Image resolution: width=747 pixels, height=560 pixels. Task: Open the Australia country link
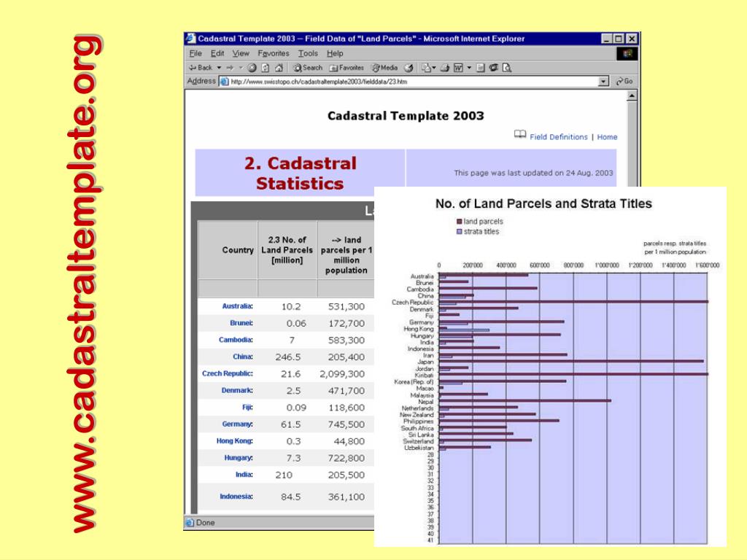pyautogui.click(x=237, y=306)
